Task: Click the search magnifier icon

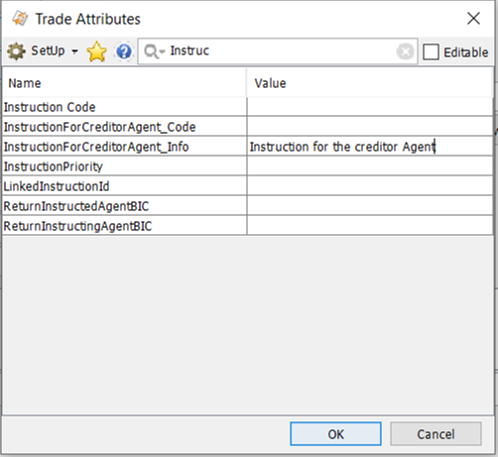Action: (x=151, y=52)
